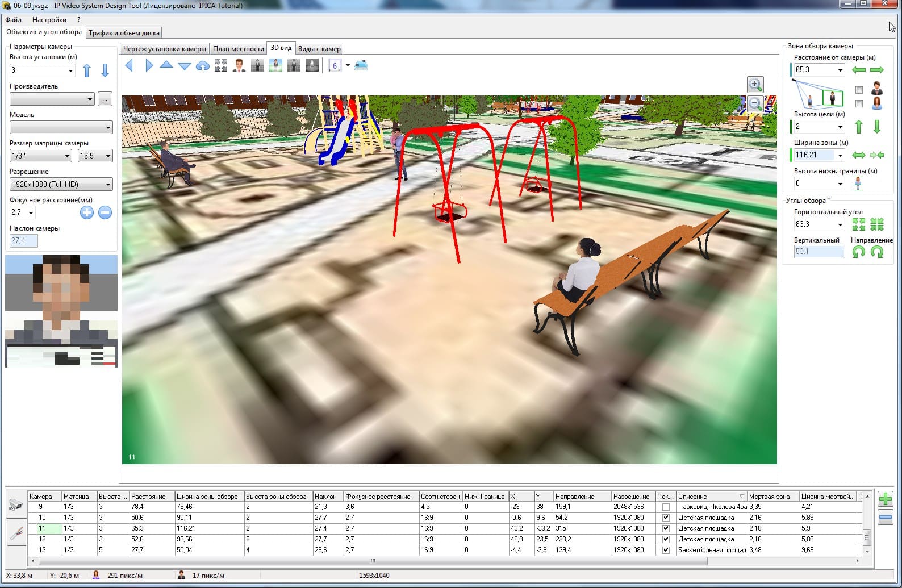Click the blue up triangle in 3D toolbar
The image size is (902, 588).
point(166,65)
